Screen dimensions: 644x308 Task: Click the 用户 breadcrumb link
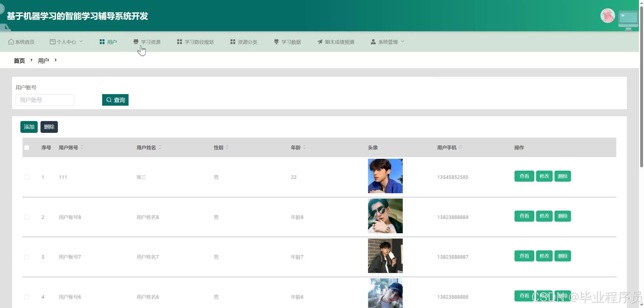[44, 61]
